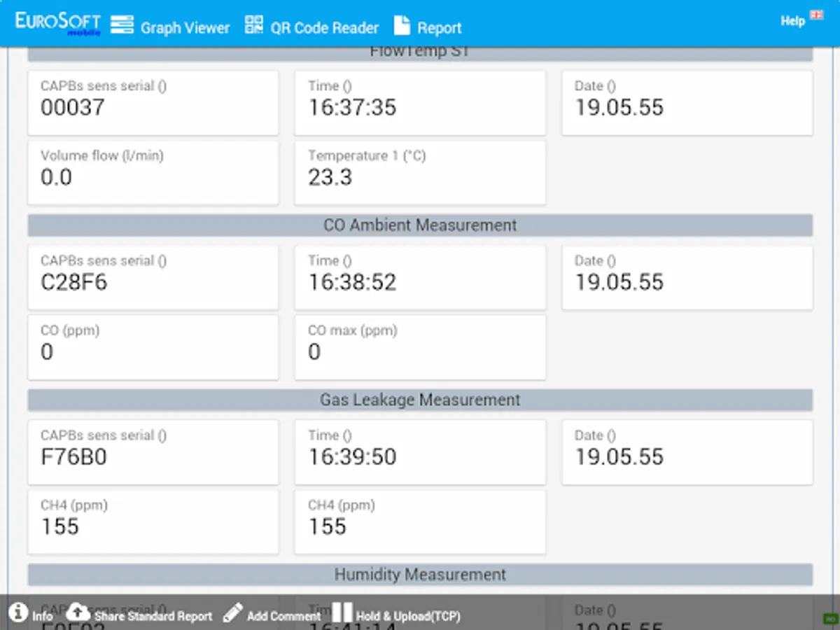840x630 pixels.
Task: Click the CO (ppm) card
Action: click(x=153, y=347)
